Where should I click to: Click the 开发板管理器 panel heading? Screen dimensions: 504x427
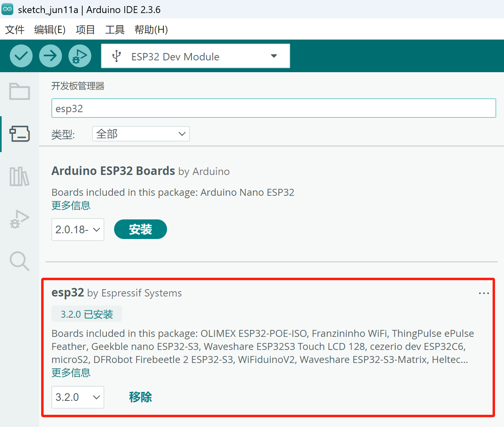[x=78, y=86]
